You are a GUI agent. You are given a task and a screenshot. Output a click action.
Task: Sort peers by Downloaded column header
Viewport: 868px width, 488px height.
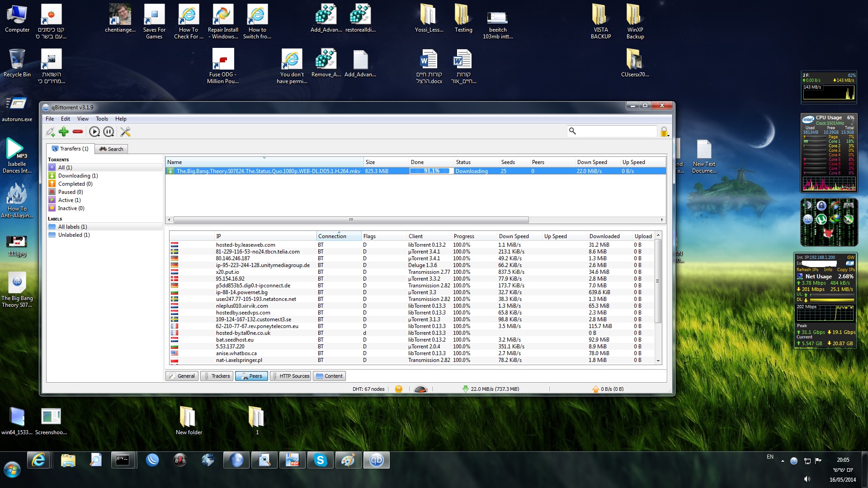pos(610,236)
